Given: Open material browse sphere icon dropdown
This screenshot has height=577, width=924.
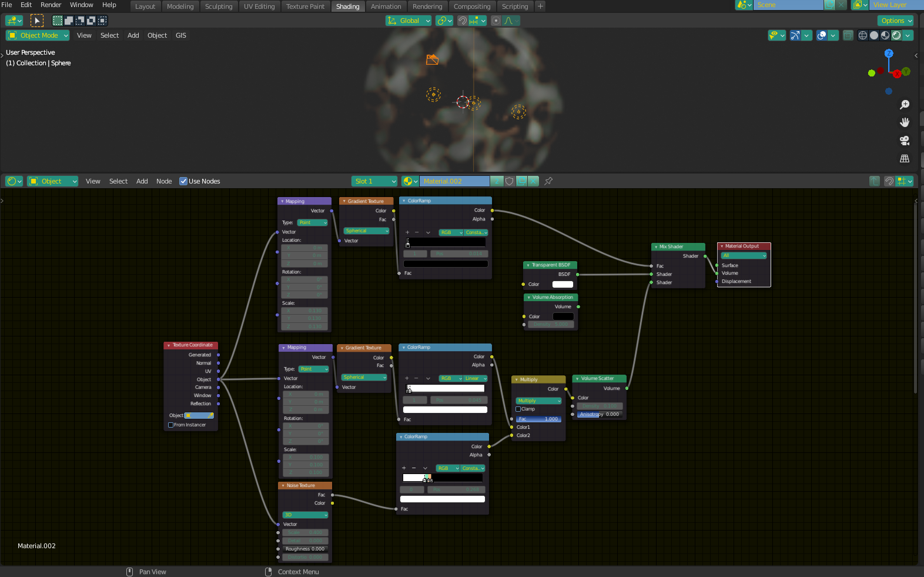Looking at the screenshot, I should click(410, 181).
